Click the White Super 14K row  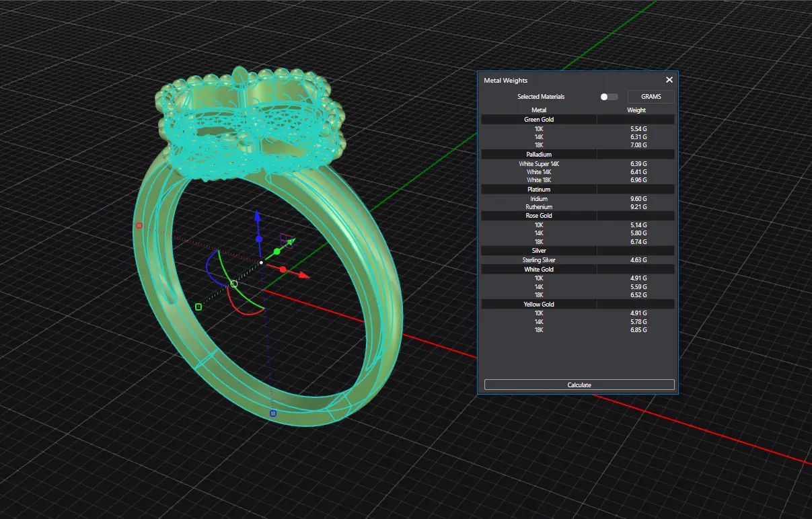coord(578,163)
